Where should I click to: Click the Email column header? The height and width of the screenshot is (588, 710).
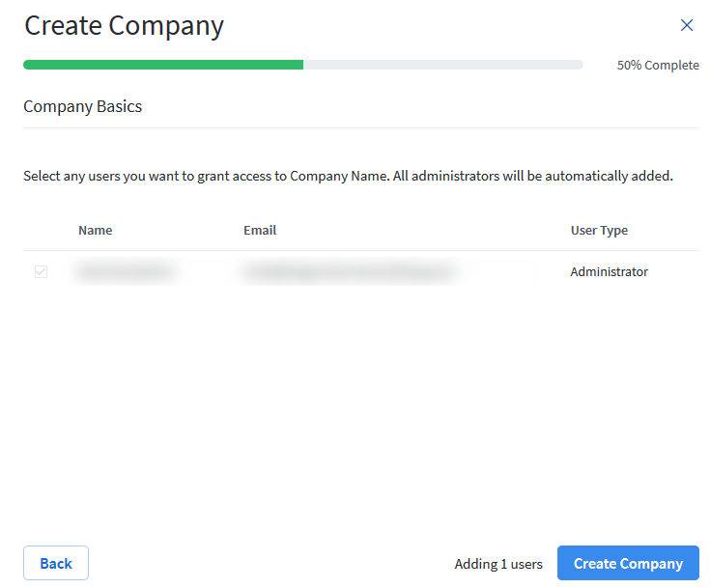click(260, 231)
